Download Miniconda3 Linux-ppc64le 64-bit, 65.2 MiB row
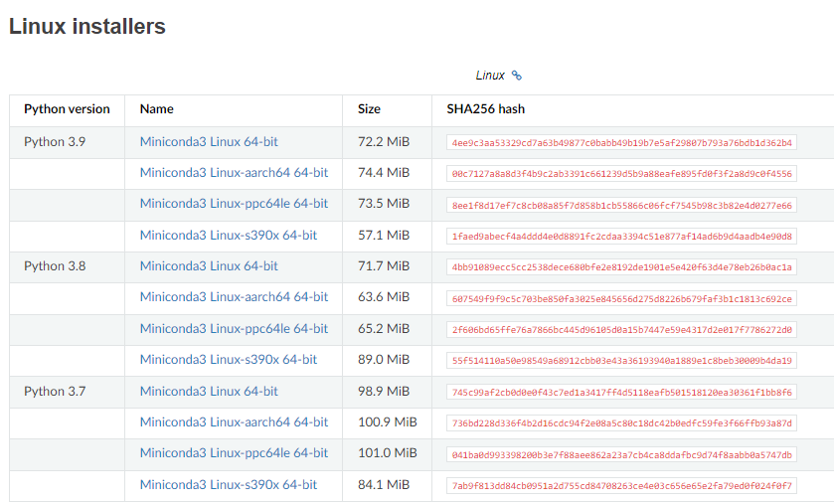This screenshot has height=504, width=834. (234, 329)
